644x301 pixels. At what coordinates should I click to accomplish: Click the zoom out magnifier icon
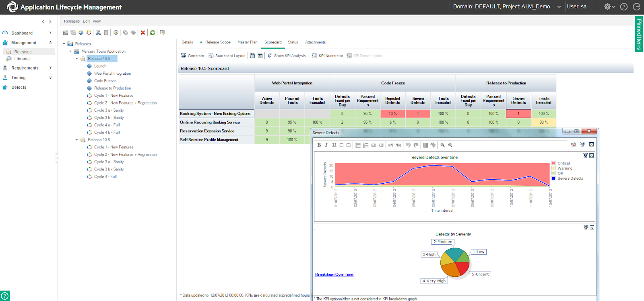[443, 145]
